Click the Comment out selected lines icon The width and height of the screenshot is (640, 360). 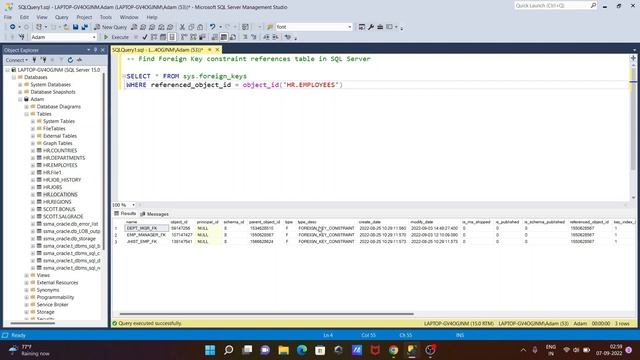point(245,37)
